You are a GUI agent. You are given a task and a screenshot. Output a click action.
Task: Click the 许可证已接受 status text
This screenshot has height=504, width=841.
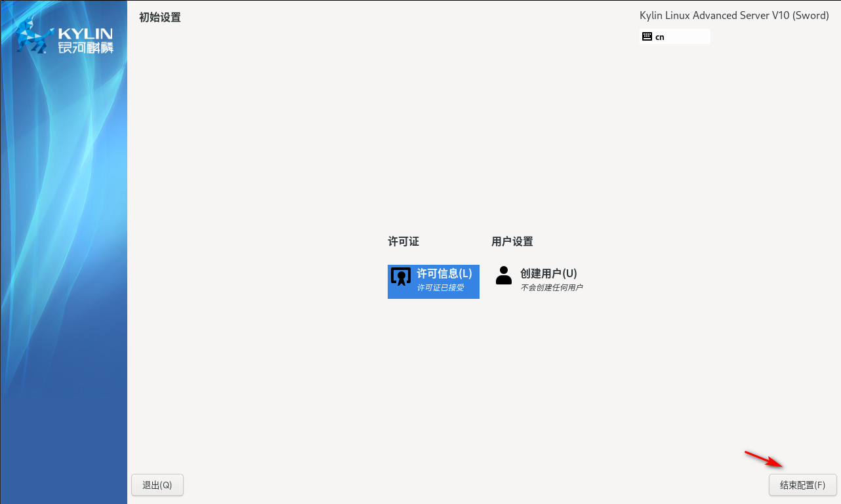(x=440, y=288)
